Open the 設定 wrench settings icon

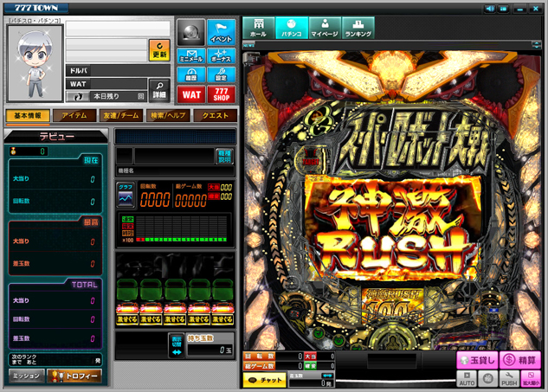[222, 74]
